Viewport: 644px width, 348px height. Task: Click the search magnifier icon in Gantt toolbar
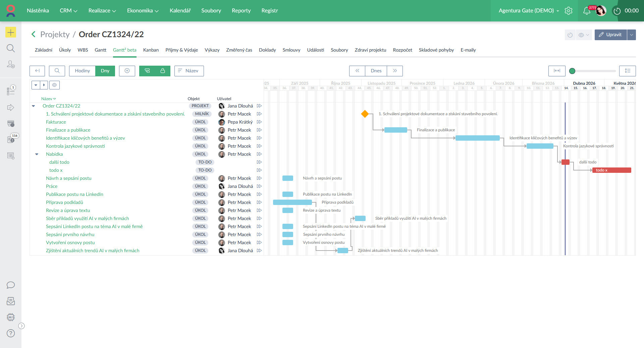coord(57,71)
